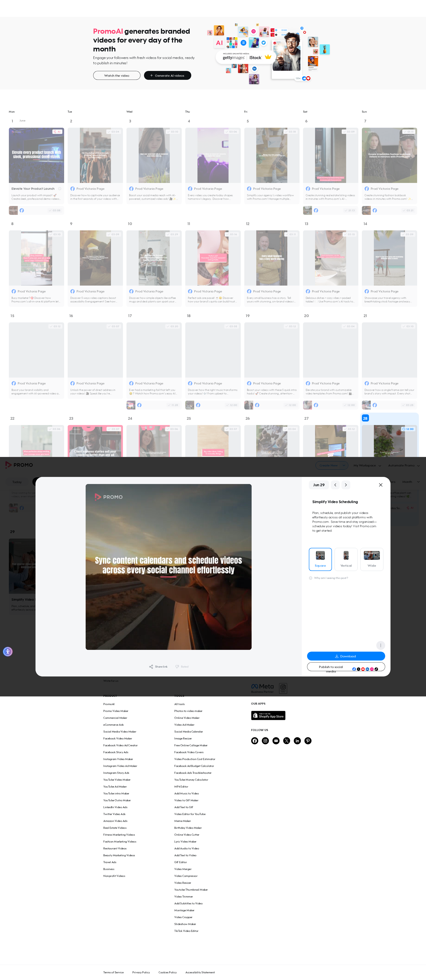Select the highlighted day 28 on the calendar

click(x=365, y=418)
